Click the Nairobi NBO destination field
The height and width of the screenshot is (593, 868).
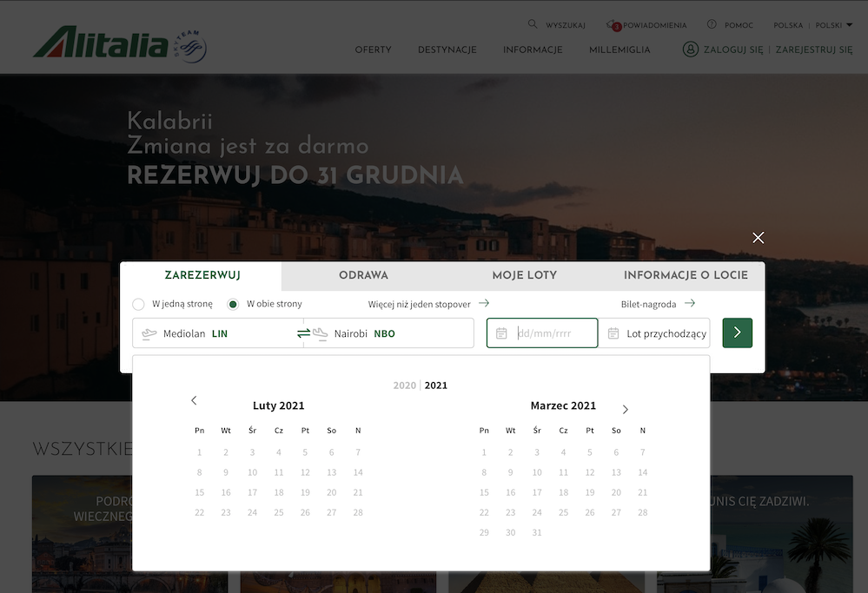388,333
